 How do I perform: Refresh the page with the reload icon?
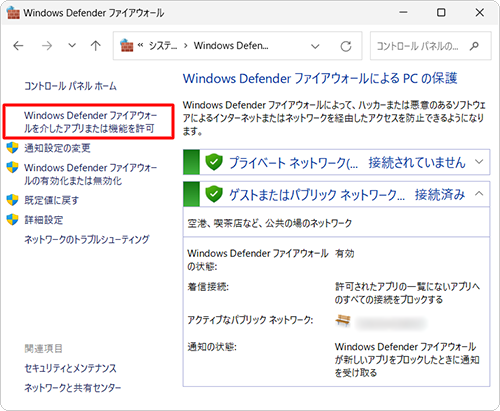(x=346, y=46)
